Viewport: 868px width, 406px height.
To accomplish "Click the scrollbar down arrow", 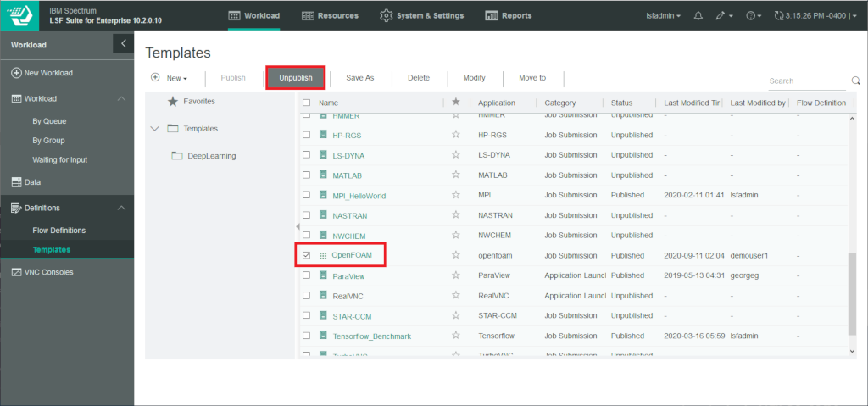I will 852,351.
